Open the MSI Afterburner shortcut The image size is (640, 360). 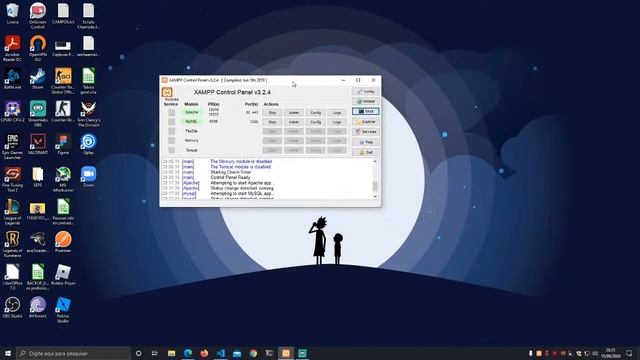tap(63, 180)
